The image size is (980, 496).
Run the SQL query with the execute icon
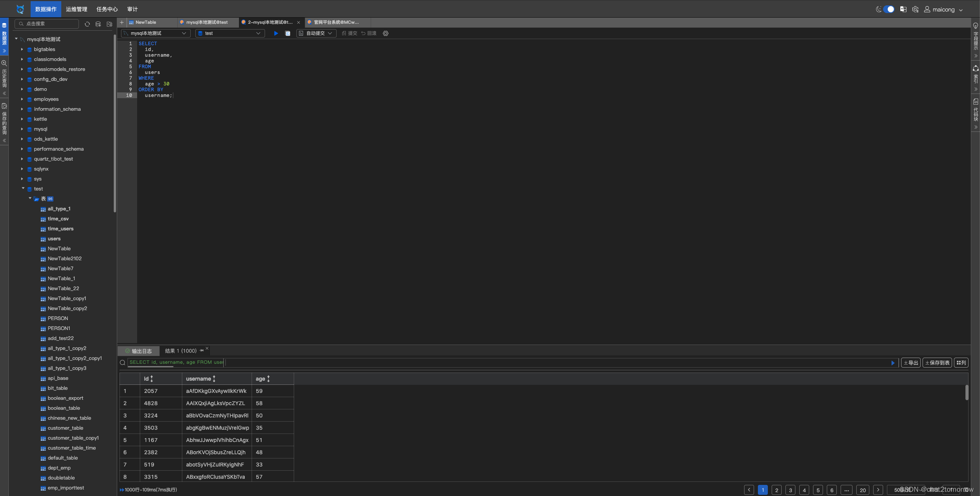pos(276,33)
